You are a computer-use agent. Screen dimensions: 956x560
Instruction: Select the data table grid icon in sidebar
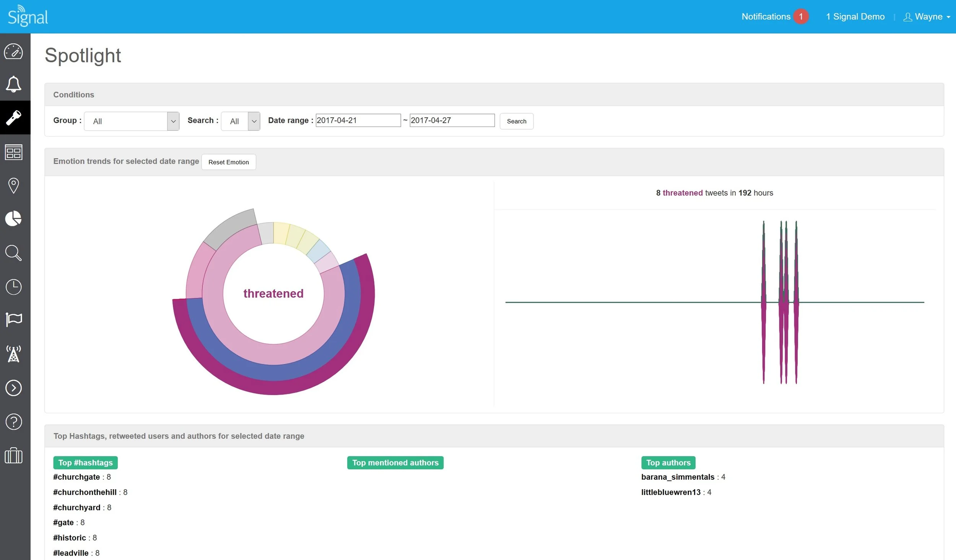[x=14, y=152]
